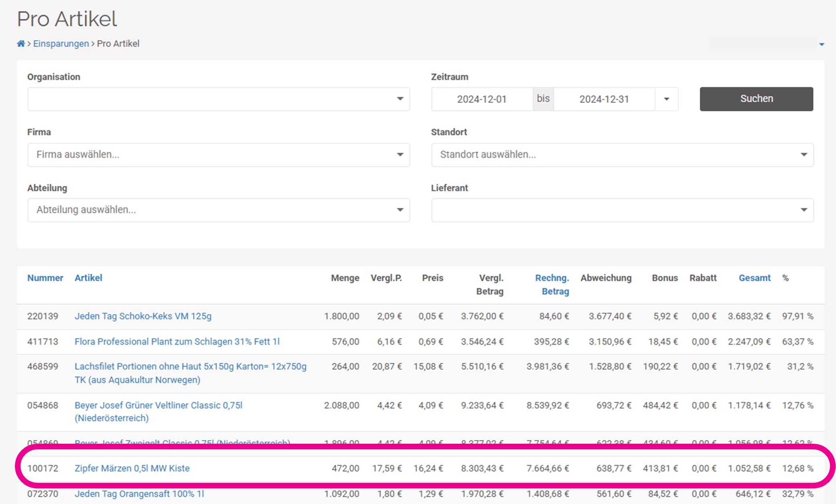
Task: Open article Jeden Tag Orangensaft 100% 1l
Action: [139, 494]
